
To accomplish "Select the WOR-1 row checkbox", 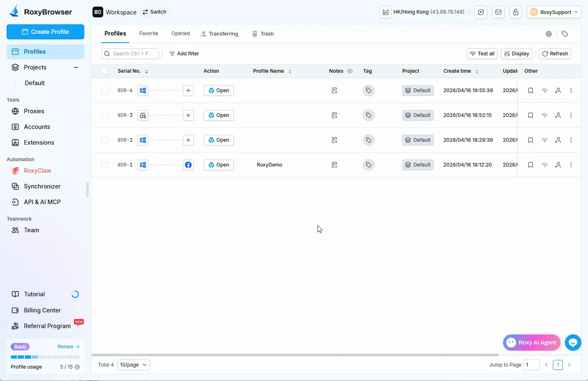I will coord(104,165).
